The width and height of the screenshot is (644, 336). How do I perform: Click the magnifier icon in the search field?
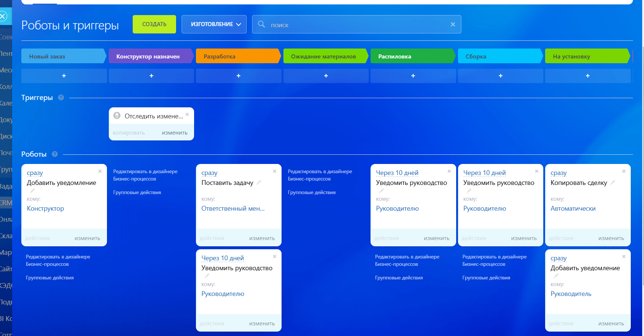coord(261,24)
